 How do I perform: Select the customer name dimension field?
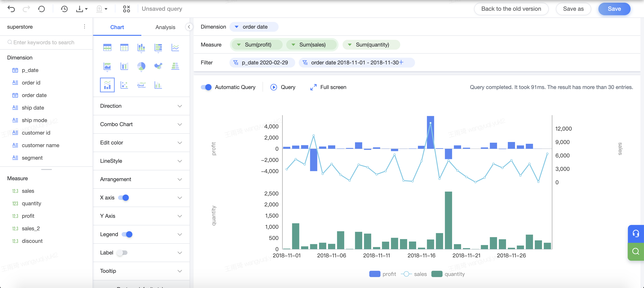pyautogui.click(x=40, y=145)
